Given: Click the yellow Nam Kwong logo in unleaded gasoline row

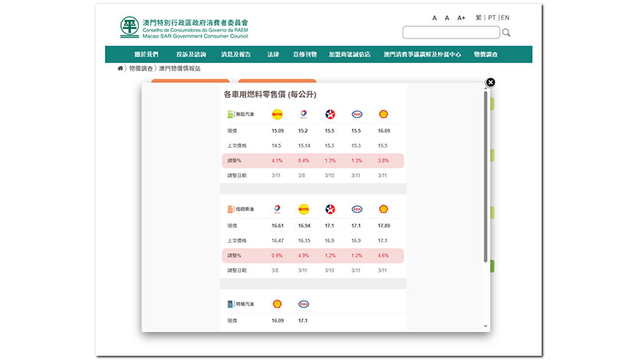Looking at the screenshot, I should click(x=277, y=114).
